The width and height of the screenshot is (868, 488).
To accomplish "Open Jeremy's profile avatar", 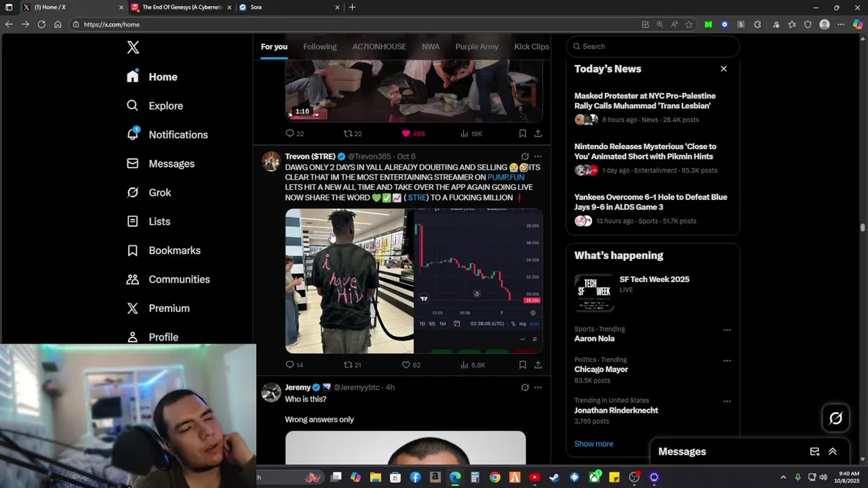I will pos(271,392).
